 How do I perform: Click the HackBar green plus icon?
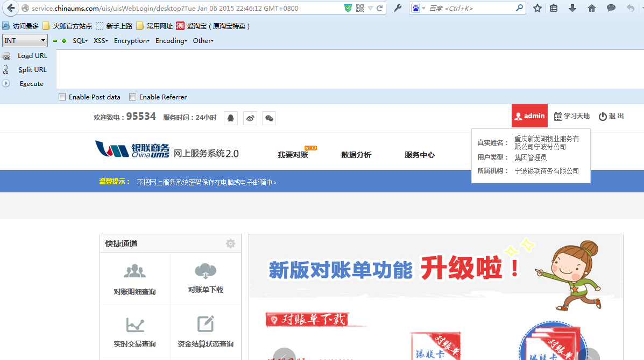point(64,41)
